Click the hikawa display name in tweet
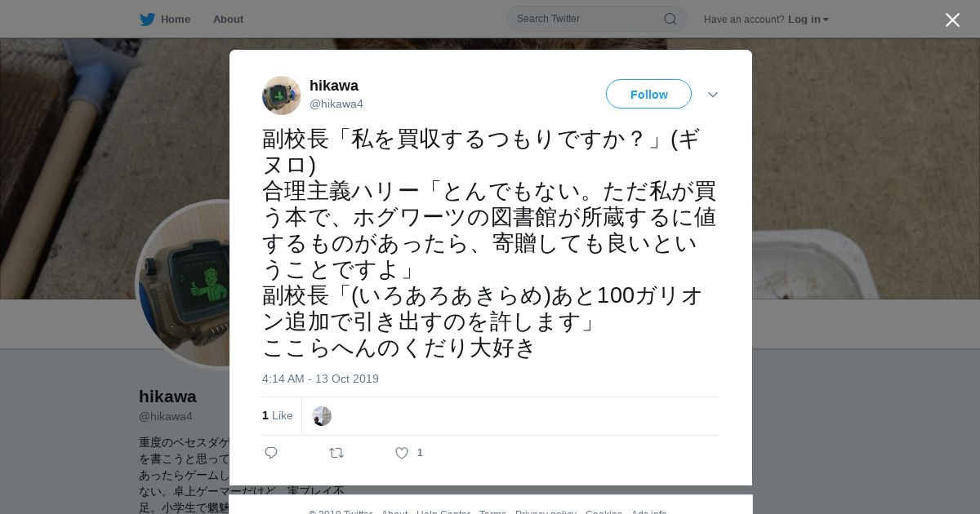 334,86
